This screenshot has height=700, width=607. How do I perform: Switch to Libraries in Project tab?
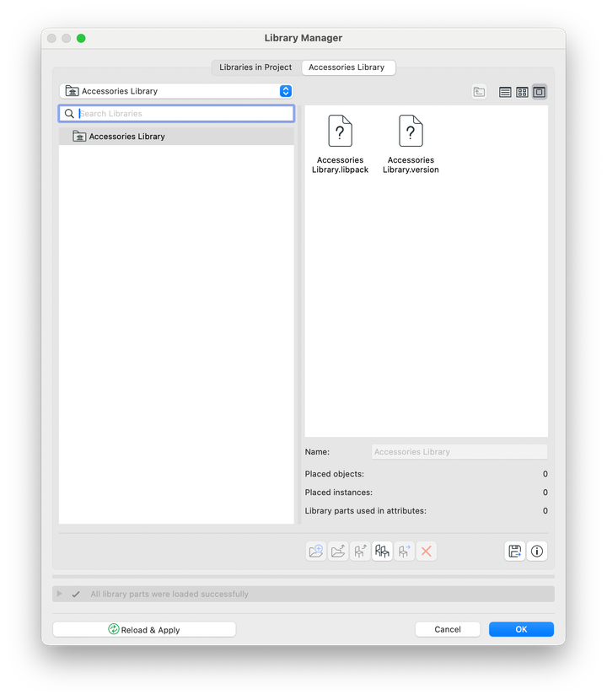pyautogui.click(x=255, y=67)
